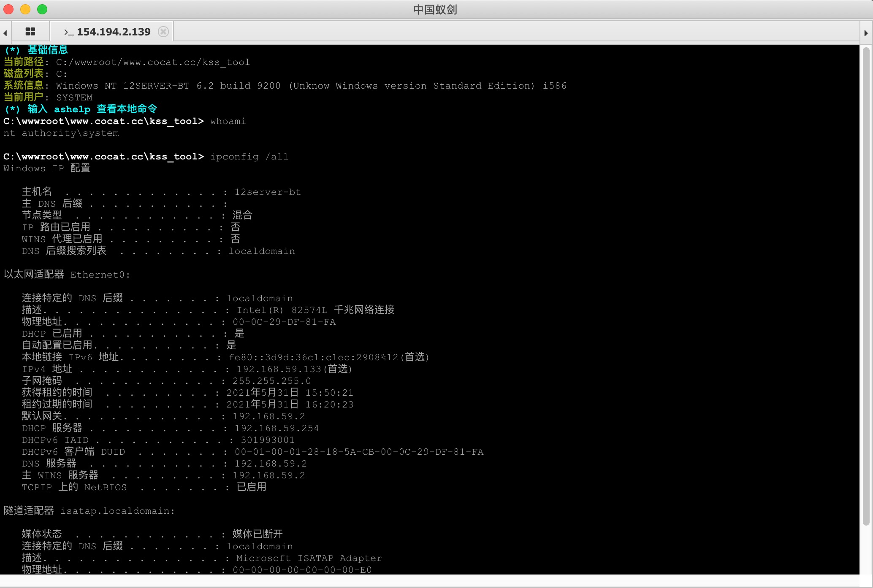Image resolution: width=873 pixels, height=588 pixels.
Task: Click the window title 中国蚁剑
Action: click(x=435, y=9)
